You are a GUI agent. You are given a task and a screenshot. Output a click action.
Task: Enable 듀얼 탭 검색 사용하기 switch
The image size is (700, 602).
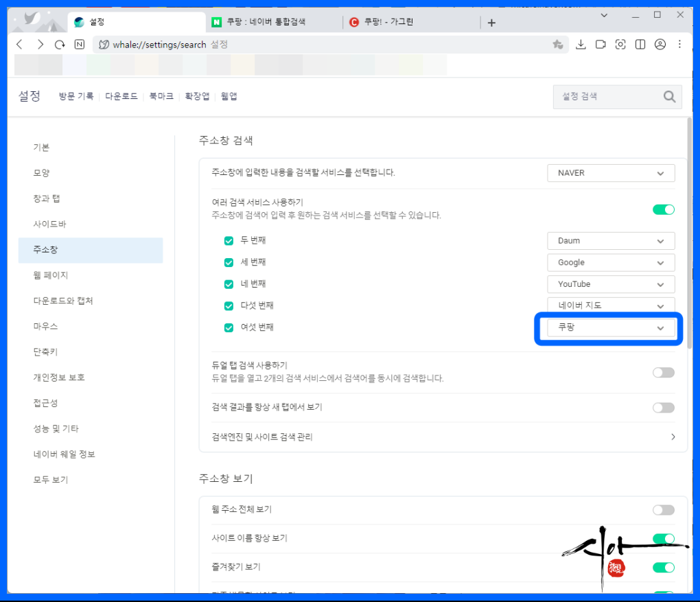pos(664,373)
